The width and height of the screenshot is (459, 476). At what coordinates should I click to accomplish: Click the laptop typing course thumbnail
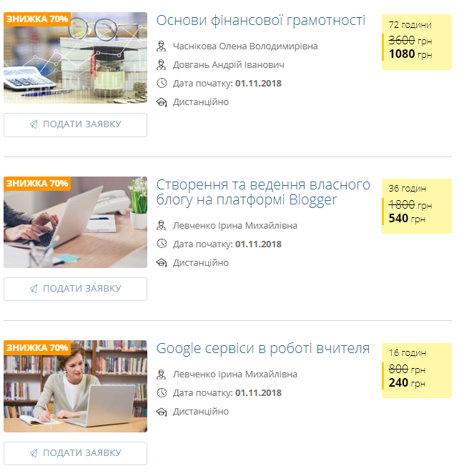pos(75,222)
